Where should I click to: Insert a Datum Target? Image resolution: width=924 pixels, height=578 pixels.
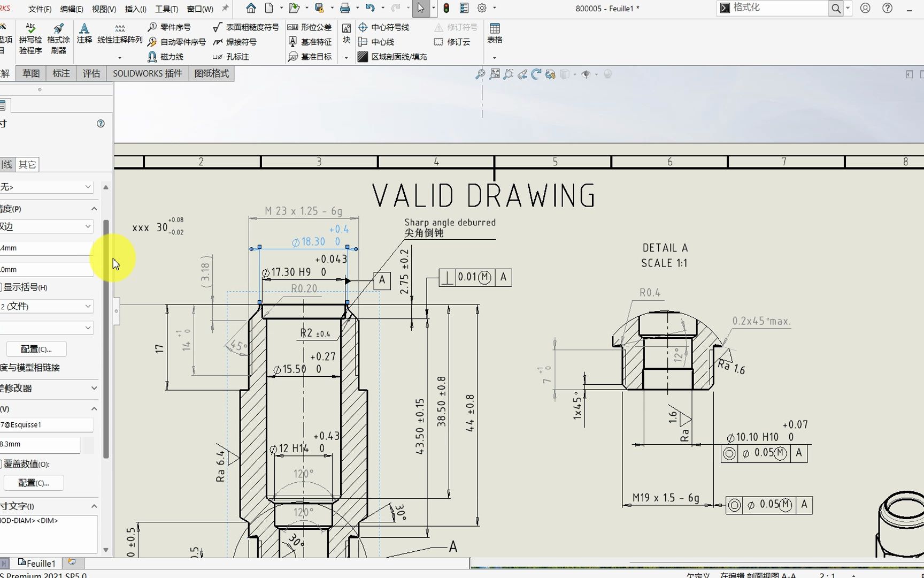pyautogui.click(x=310, y=56)
